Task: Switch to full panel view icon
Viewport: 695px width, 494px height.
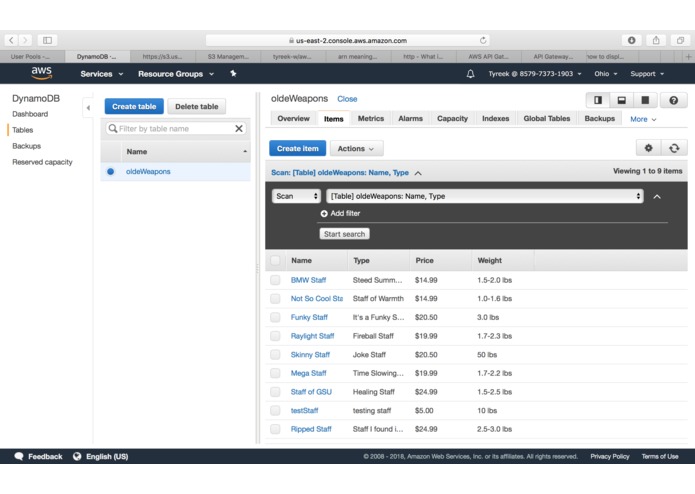Action: tap(645, 100)
